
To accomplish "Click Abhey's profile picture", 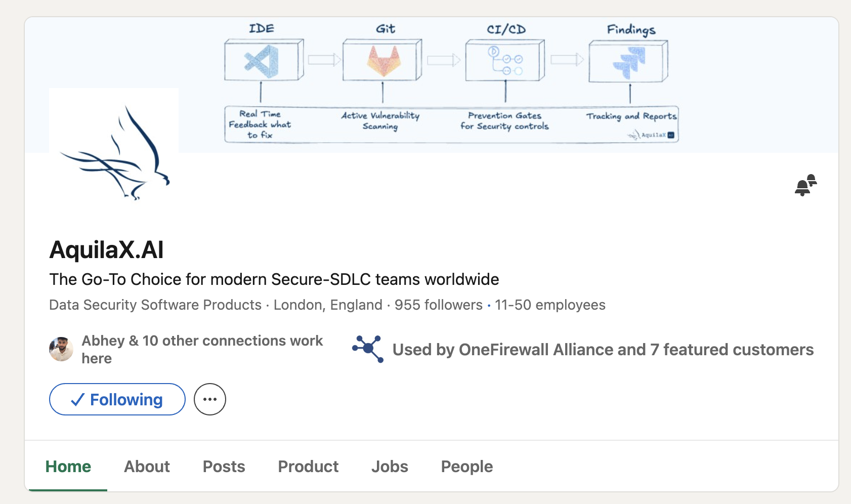I will tap(61, 349).
